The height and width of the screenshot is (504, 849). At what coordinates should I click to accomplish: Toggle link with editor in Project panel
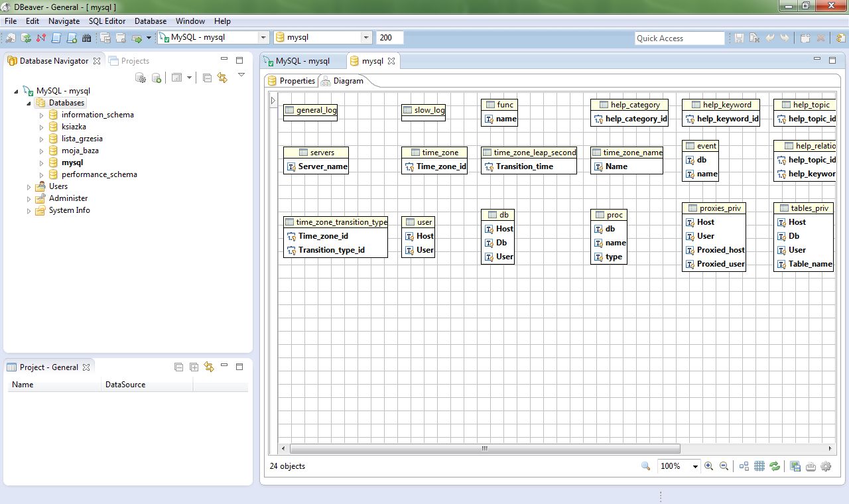209,367
